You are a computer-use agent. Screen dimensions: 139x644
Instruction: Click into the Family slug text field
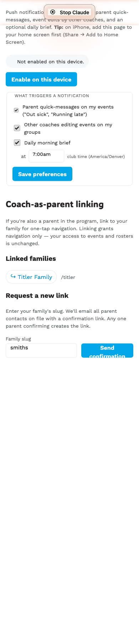click(41, 350)
